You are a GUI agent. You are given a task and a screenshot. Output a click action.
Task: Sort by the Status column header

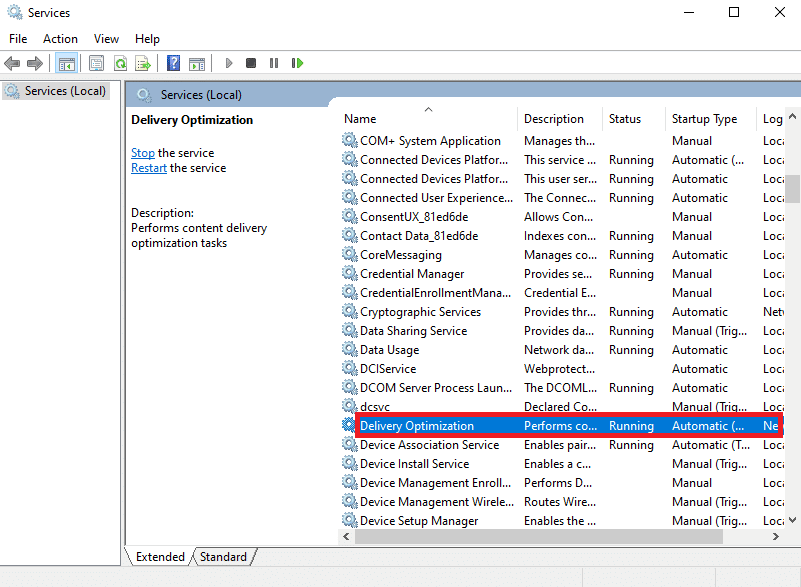pyautogui.click(x=633, y=119)
